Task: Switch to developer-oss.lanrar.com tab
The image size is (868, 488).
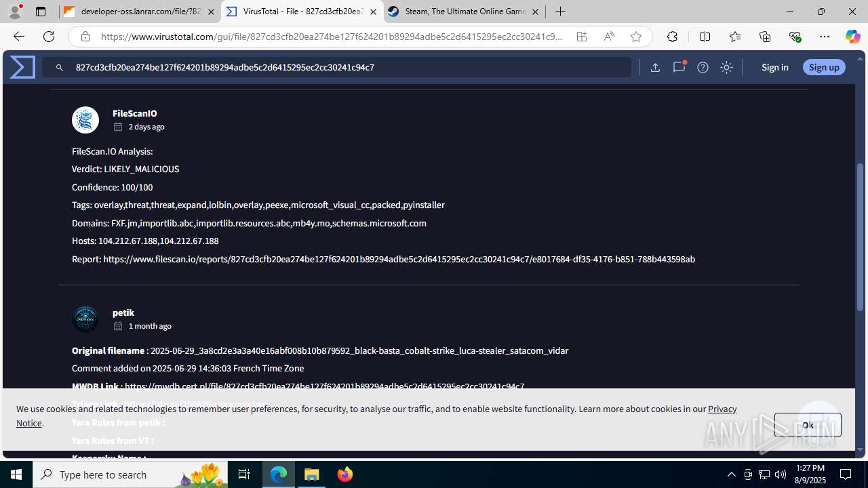Action: (x=140, y=12)
